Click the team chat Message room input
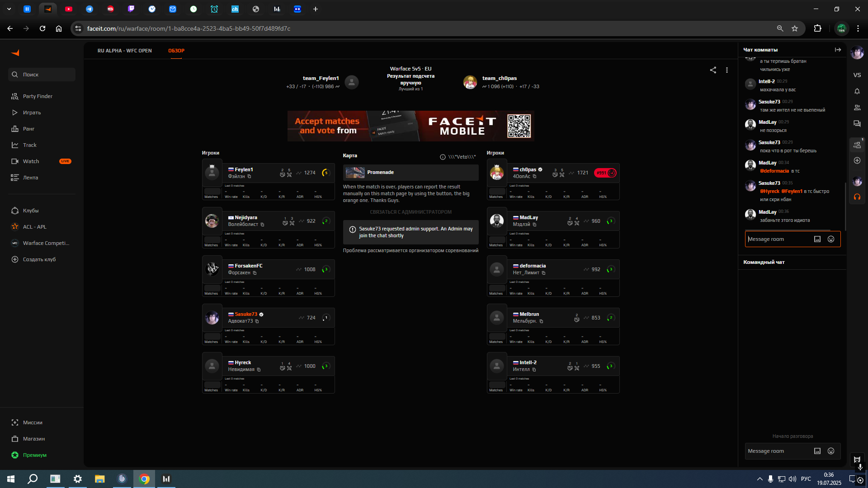 pyautogui.click(x=778, y=451)
